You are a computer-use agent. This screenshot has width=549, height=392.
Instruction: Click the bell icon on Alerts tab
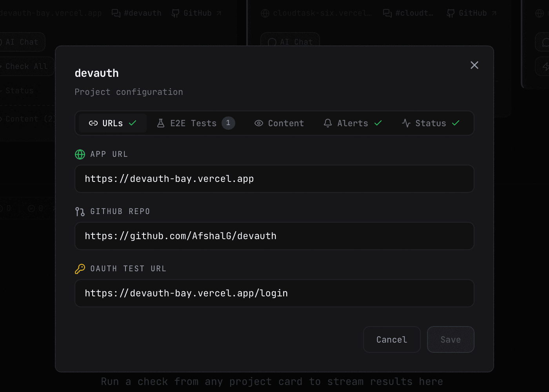click(328, 123)
